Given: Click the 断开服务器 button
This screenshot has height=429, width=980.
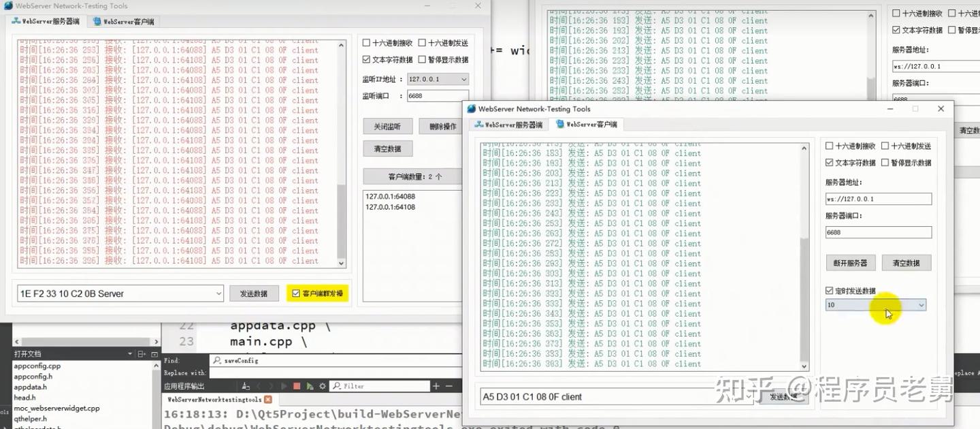Looking at the screenshot, I should 850,262.
